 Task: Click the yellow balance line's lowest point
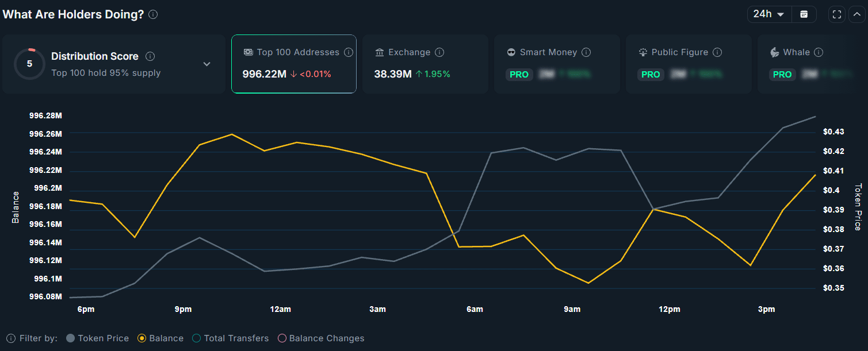coord(588,283)
